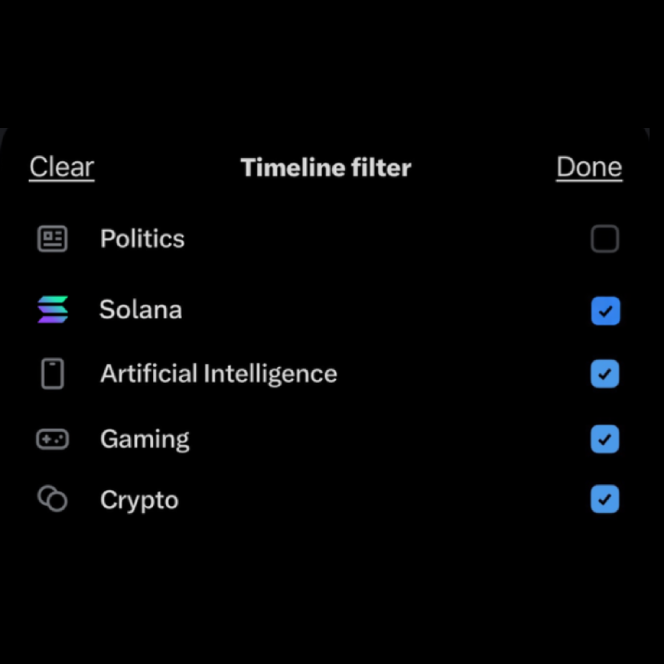This screenshot has width=664, height=664.
Task: Click empty sheet area below Crypto row
Action: pos(332,590)
